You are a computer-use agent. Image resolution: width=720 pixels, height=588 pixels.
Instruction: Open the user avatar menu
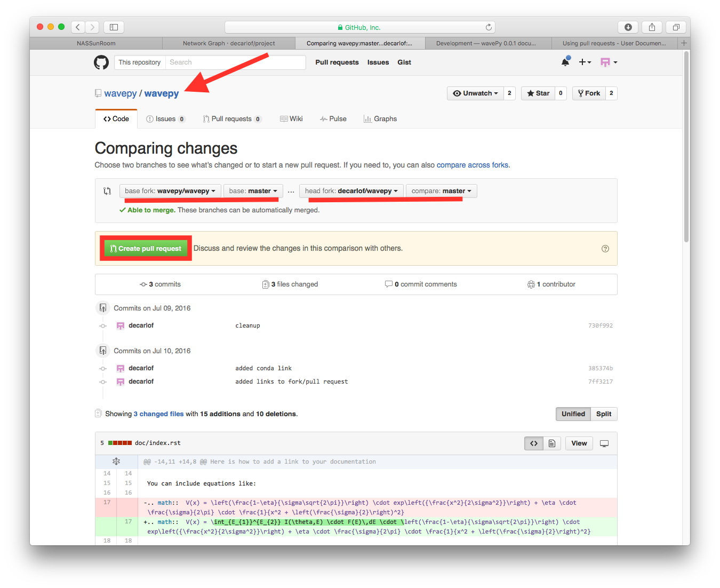[x=609, y=62]
